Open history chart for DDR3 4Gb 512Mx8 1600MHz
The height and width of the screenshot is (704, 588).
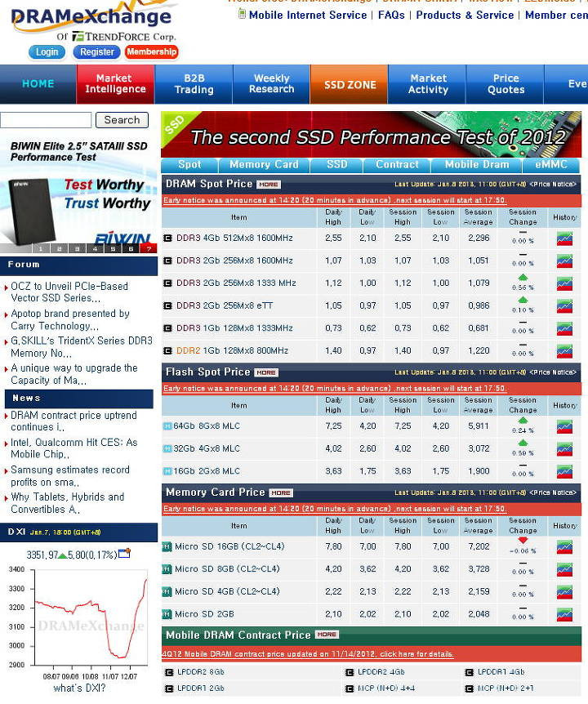(564, 238)
